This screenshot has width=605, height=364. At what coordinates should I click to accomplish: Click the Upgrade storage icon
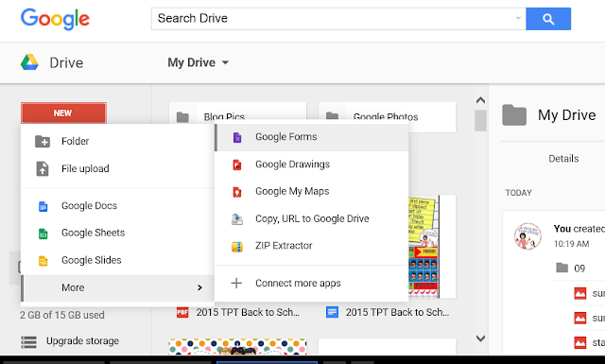[29, 341]
